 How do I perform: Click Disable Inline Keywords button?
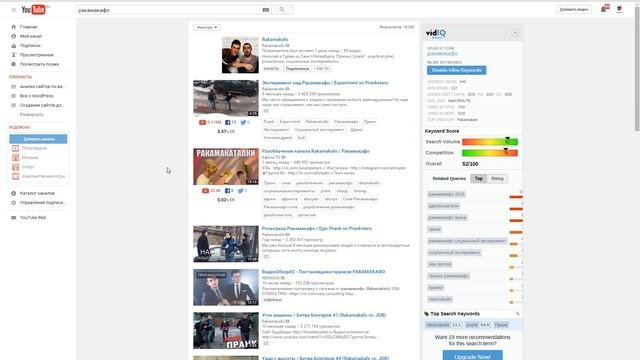pos(456,70)
